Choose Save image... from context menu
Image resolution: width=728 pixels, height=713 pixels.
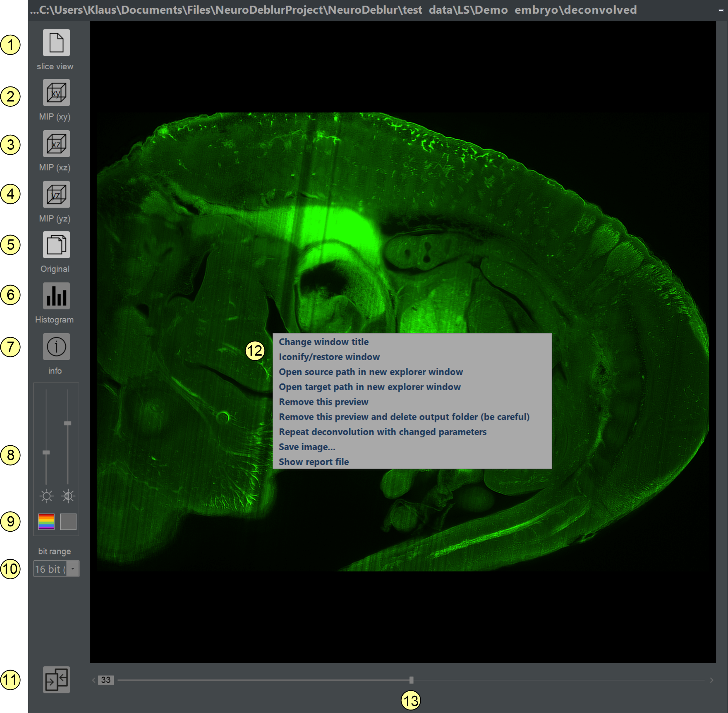tap(307, 447)
